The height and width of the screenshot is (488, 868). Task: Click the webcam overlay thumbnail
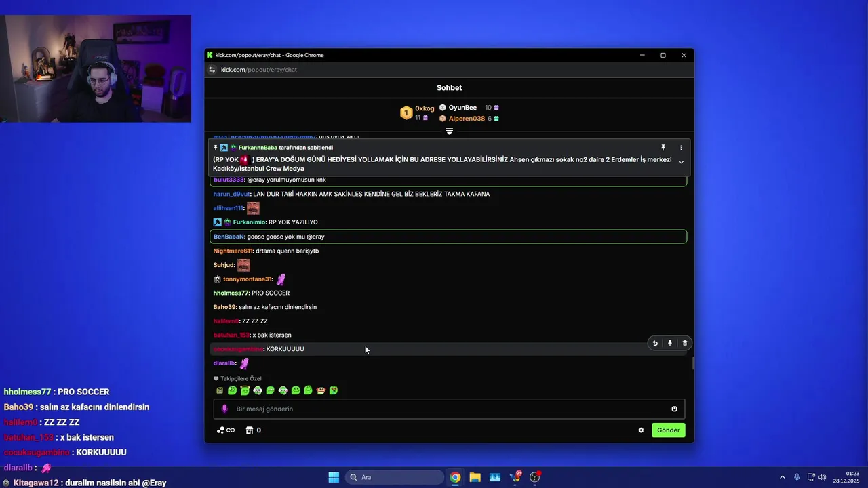tap(96, 68)
